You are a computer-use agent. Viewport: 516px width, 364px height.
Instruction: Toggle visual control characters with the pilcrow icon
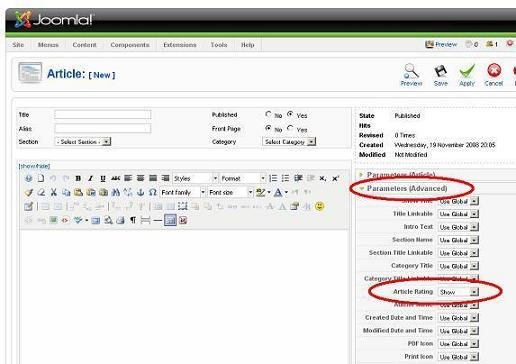pos(133,220)
